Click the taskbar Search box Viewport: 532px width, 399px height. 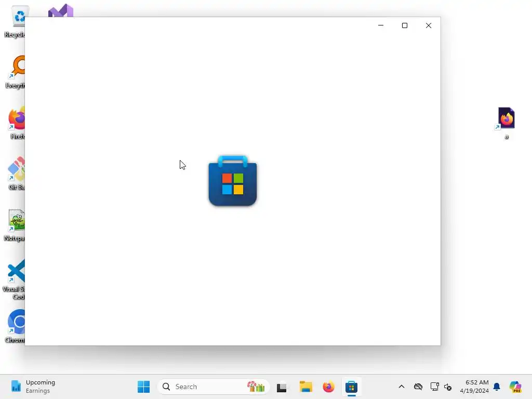(x=213, y=387)
